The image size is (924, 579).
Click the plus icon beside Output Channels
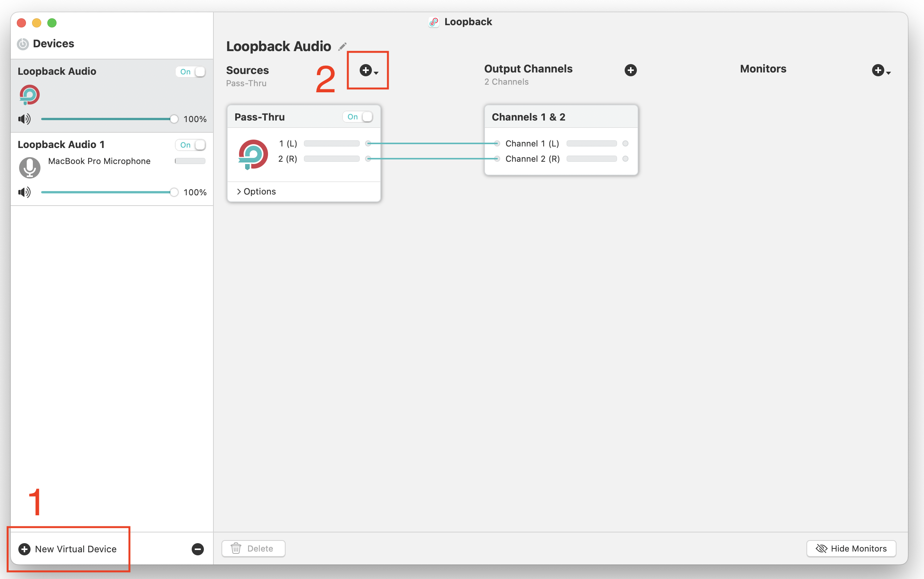[x=630, y=70]
